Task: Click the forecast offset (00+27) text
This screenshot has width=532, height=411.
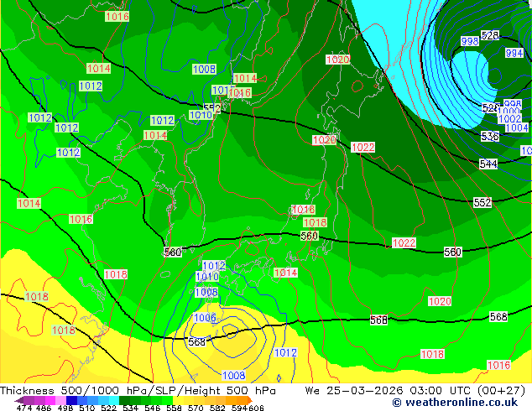Action: pyautogui.click(x=502, y=391)
